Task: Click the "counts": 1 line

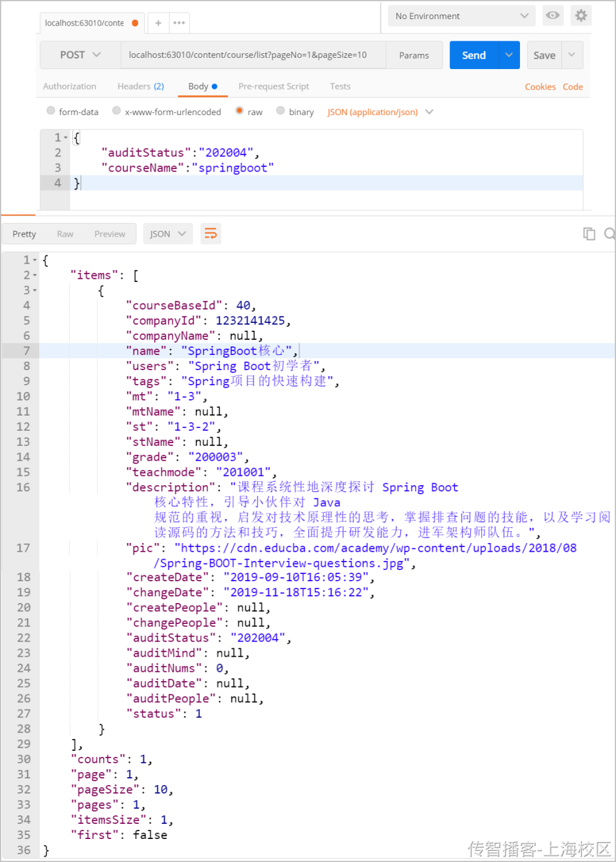Action: [x=111, y=759]
